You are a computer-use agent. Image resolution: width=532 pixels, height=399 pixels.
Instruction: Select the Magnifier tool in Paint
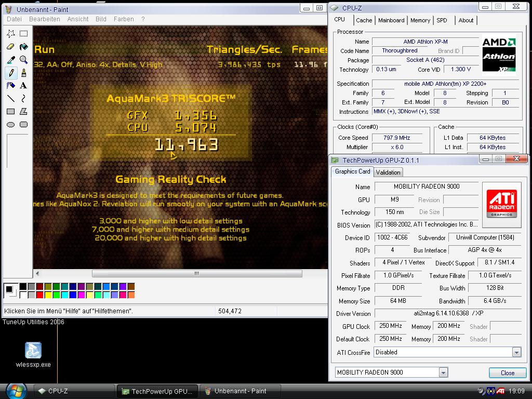point(23,60)
